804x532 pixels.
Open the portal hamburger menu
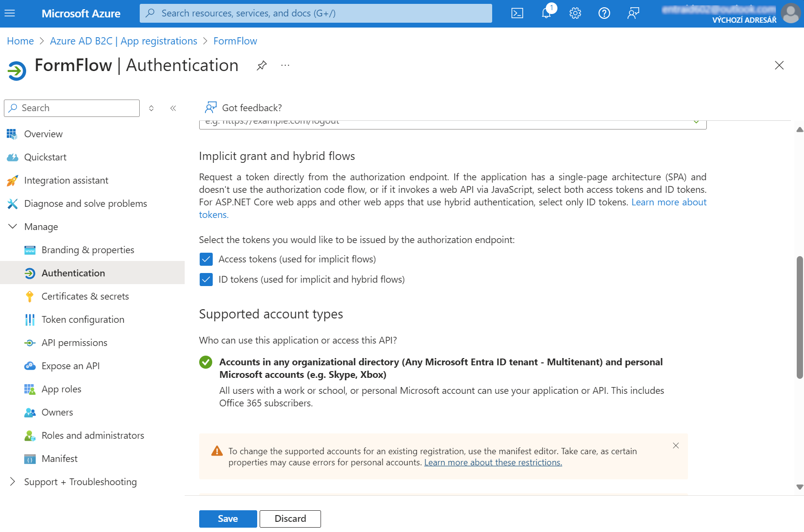[10, 13]
